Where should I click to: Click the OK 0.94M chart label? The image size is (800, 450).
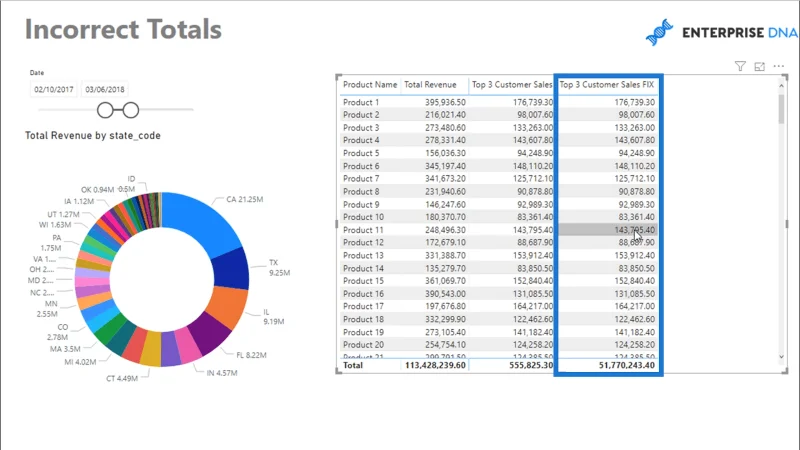(97, 190)
